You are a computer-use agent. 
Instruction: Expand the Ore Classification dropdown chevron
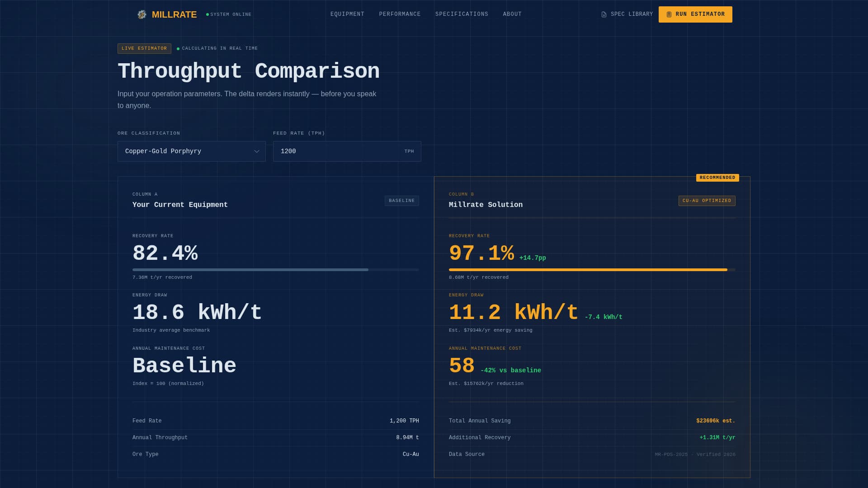257,151
